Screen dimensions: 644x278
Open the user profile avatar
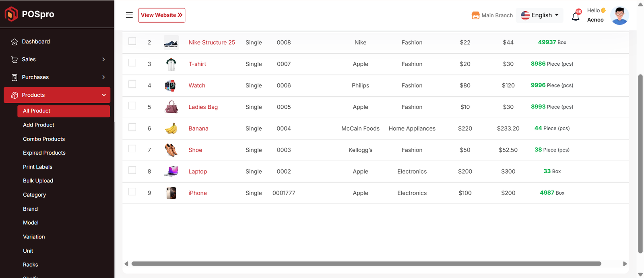[619, 16]
